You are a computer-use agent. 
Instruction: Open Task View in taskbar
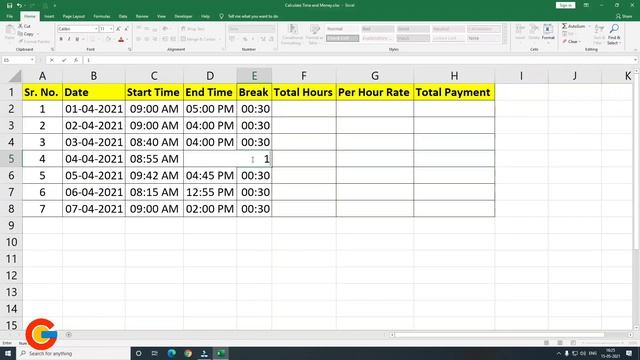pos(155,353)
